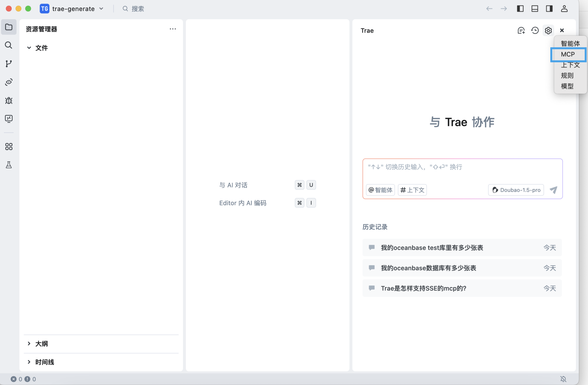Open the Search icon in activity bar
The height and width of the screenshot is (385, 588).
(x=9, y=45)
